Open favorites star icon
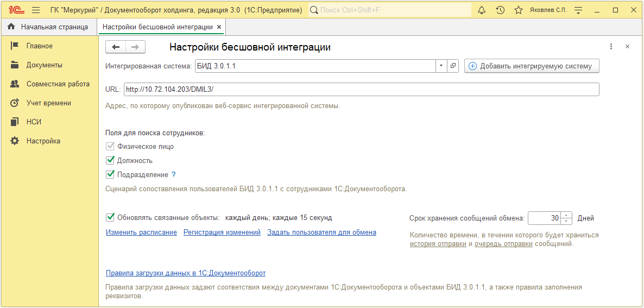Screen dimensions: 644x308 point(519,10)
